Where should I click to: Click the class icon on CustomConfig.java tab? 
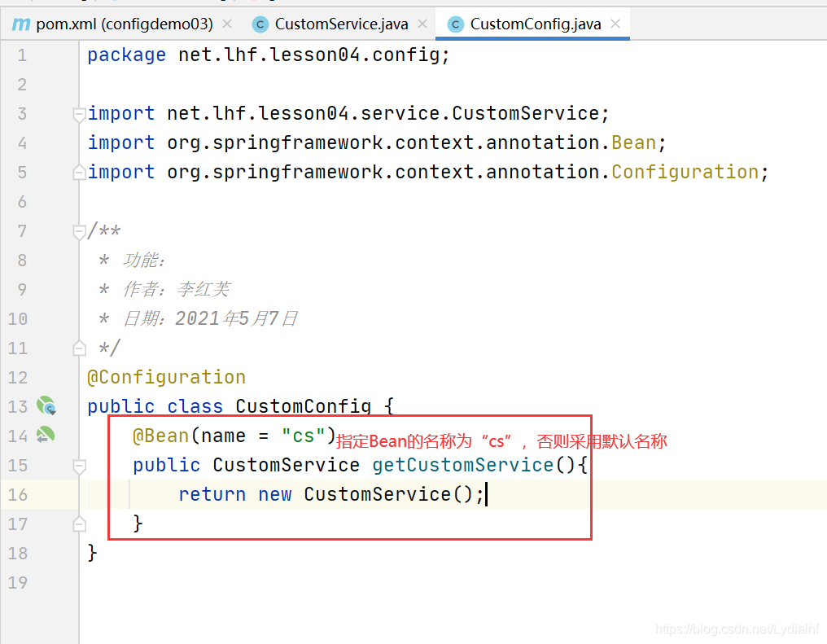455,24
